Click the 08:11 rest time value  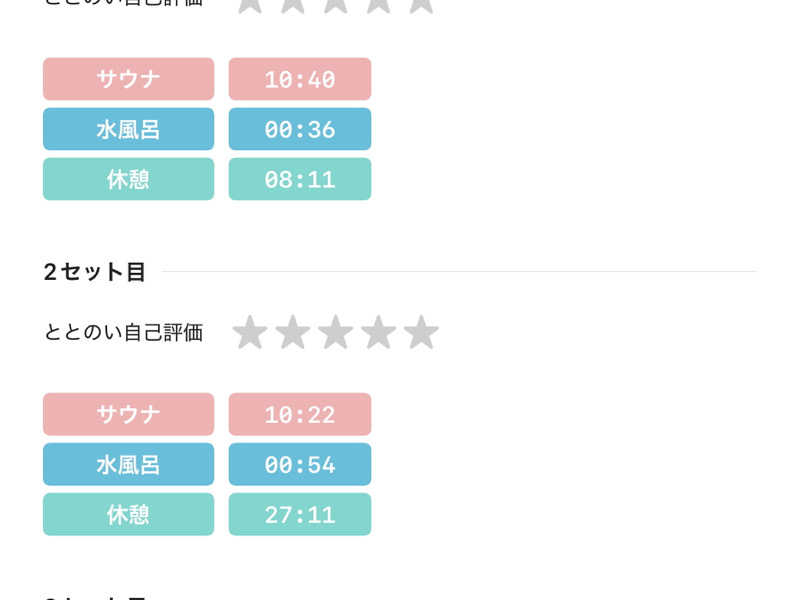click(x=299, y=179)
